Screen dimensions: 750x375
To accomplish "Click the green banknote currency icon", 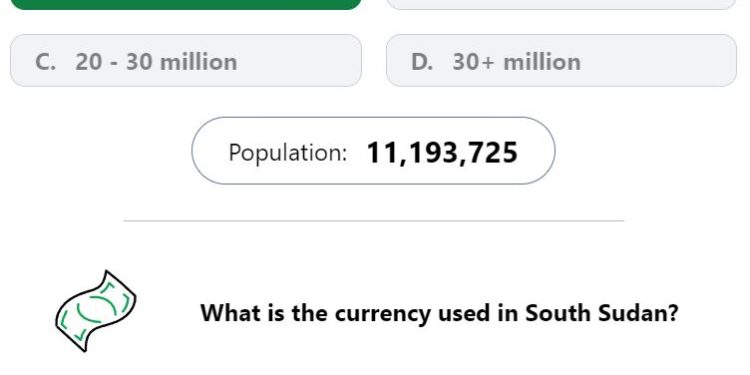I will pyautogui.click(x=96, y=311).
